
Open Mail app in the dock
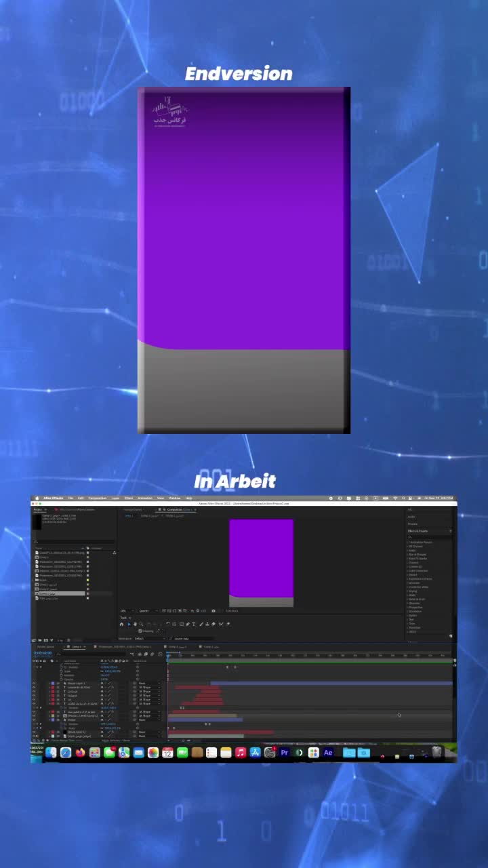(138, 753)
